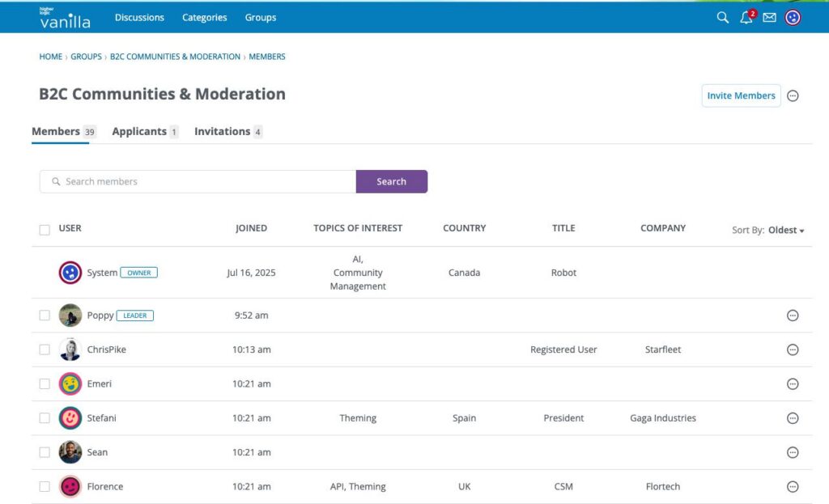Click the search magnifier in the top bar

(x=722, y=17)
